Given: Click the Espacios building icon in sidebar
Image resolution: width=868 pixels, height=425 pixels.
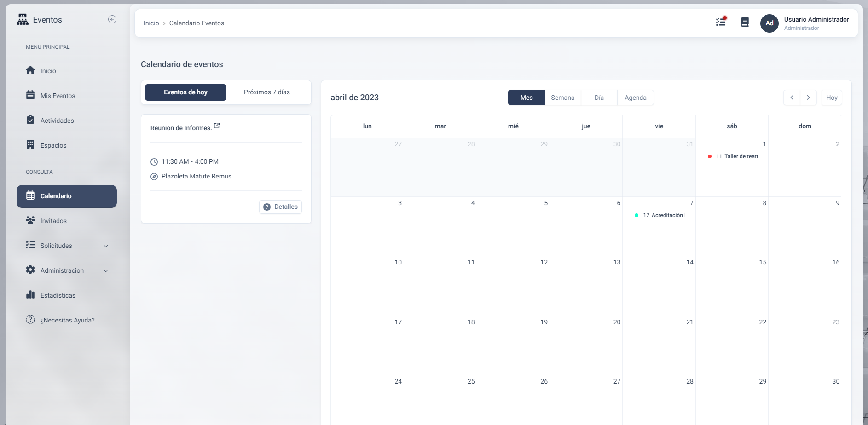Looking at the screenshot, I should (30, 145).
